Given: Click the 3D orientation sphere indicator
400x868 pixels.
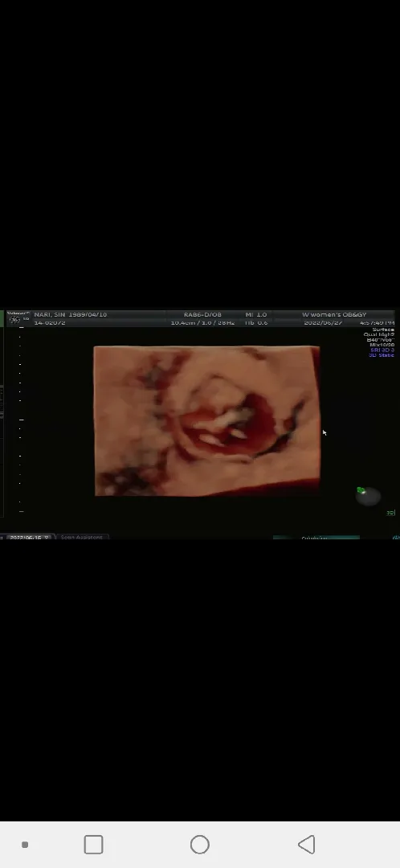Looking at the screenshot, I should (368, 495).
